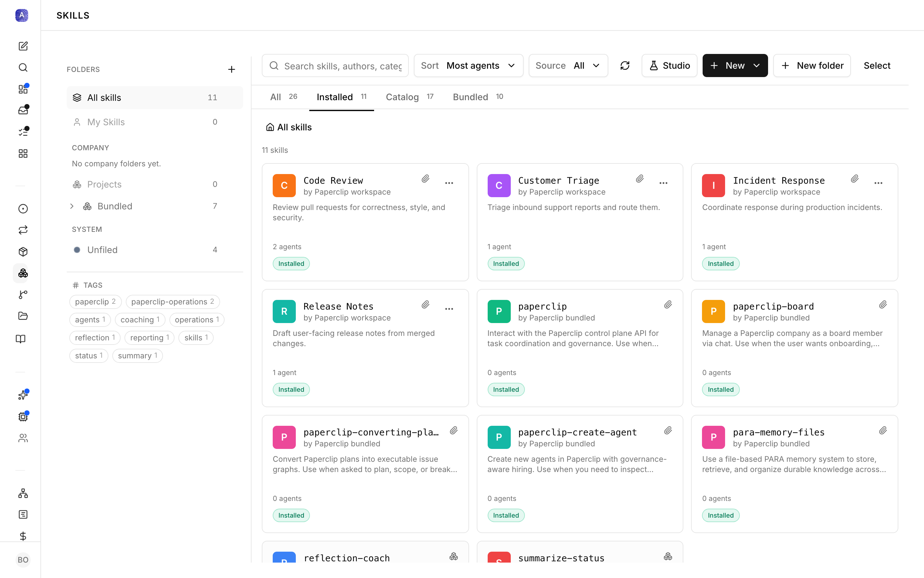The image size is (924, 578).
Task: Open the Incident Response skill title
Action: coord(779,181)
